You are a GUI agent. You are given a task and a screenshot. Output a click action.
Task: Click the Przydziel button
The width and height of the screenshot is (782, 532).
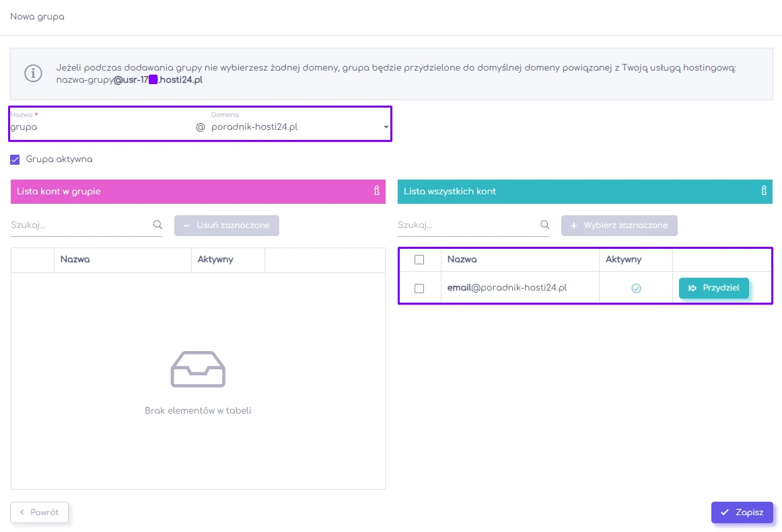[x=713, y=288]
